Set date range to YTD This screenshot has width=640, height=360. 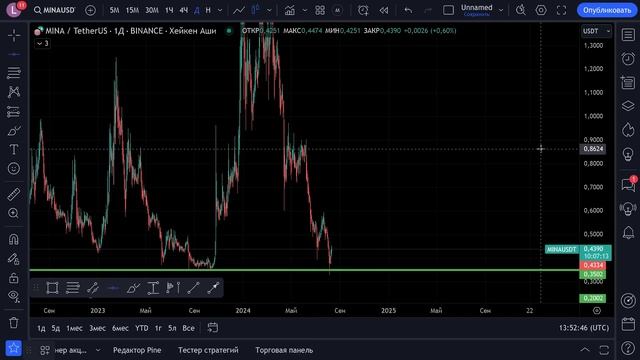pos(142,328)
